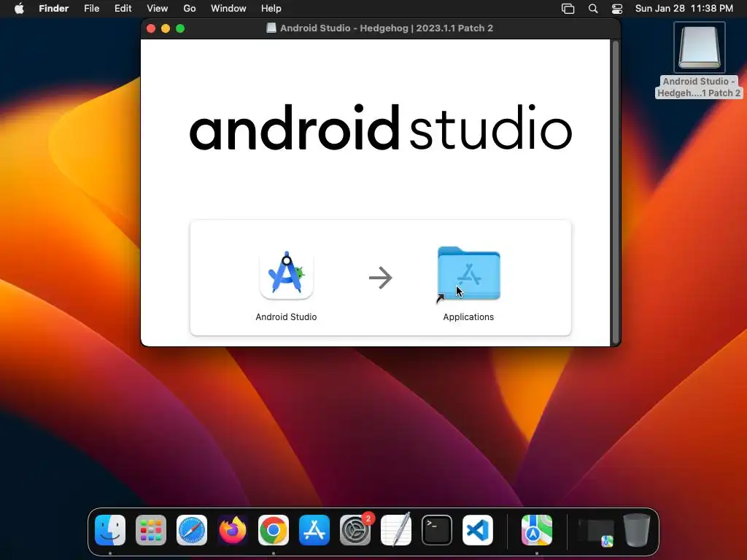
Task: Launch Firefox from the Dock
Action: [x=233, y=530]
